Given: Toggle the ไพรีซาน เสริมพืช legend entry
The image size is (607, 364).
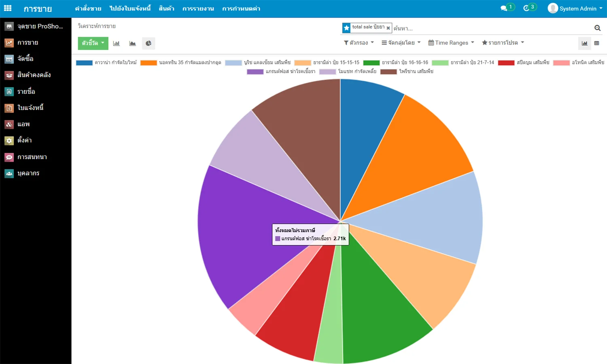Looking at the screenshot, I should pyautogui.click(x=407, y=72).
